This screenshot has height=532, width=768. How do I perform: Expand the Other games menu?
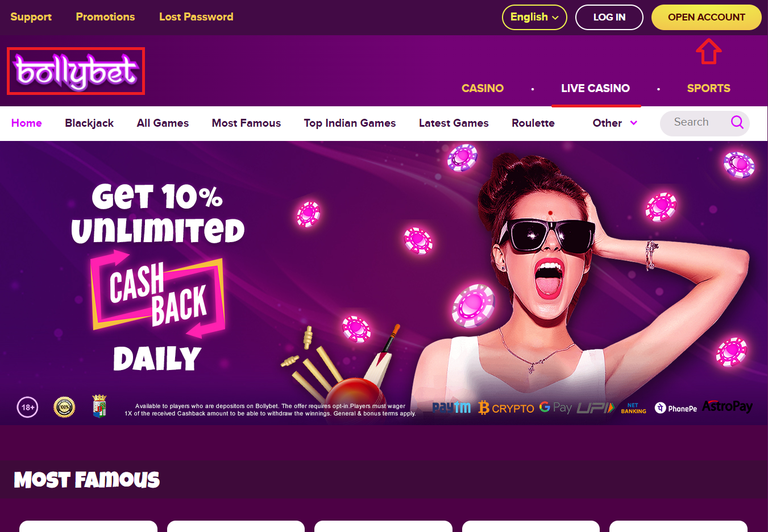tap(615, 123)
